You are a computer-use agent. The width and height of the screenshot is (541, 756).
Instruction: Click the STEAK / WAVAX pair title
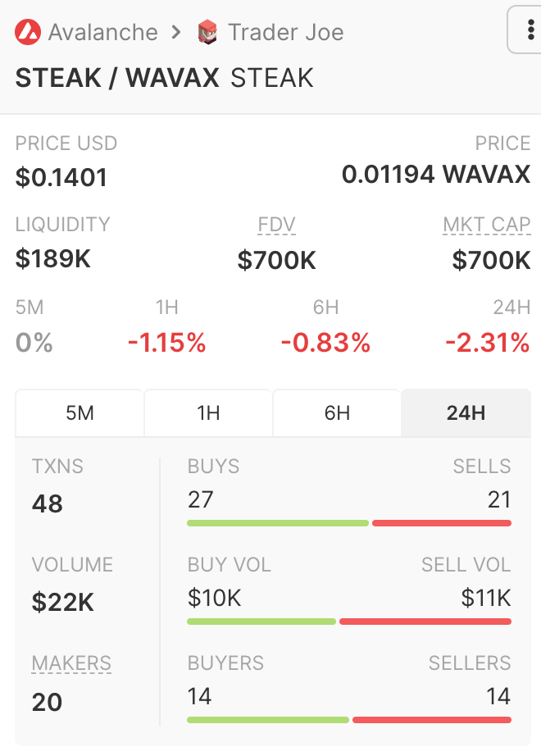point(117,78)
